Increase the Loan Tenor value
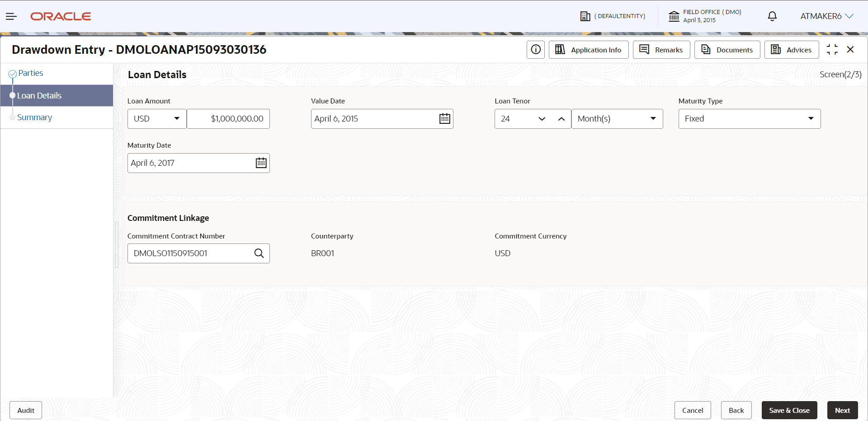 tap(561, 119)
